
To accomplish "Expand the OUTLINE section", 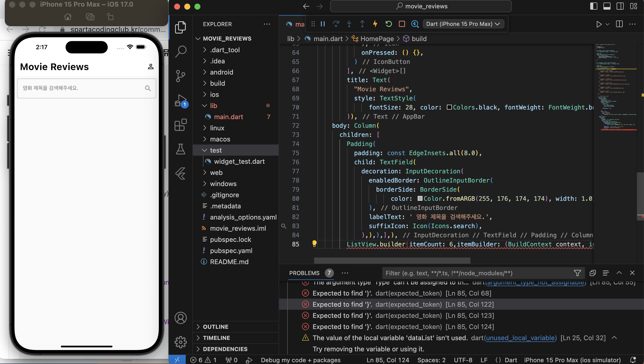I will pyautogui.click(x=236, y=327).
